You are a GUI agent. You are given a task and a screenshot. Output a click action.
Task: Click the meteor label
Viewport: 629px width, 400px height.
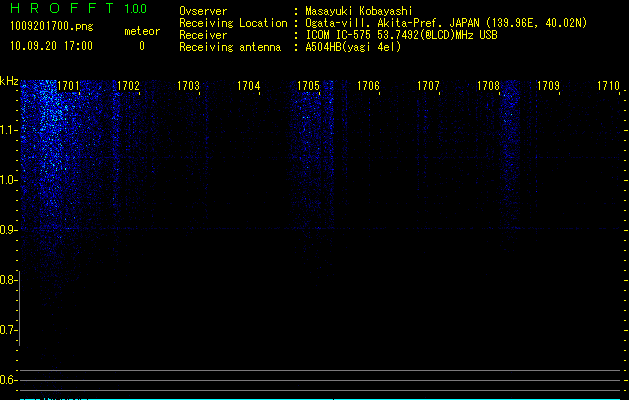click(142, 31)
